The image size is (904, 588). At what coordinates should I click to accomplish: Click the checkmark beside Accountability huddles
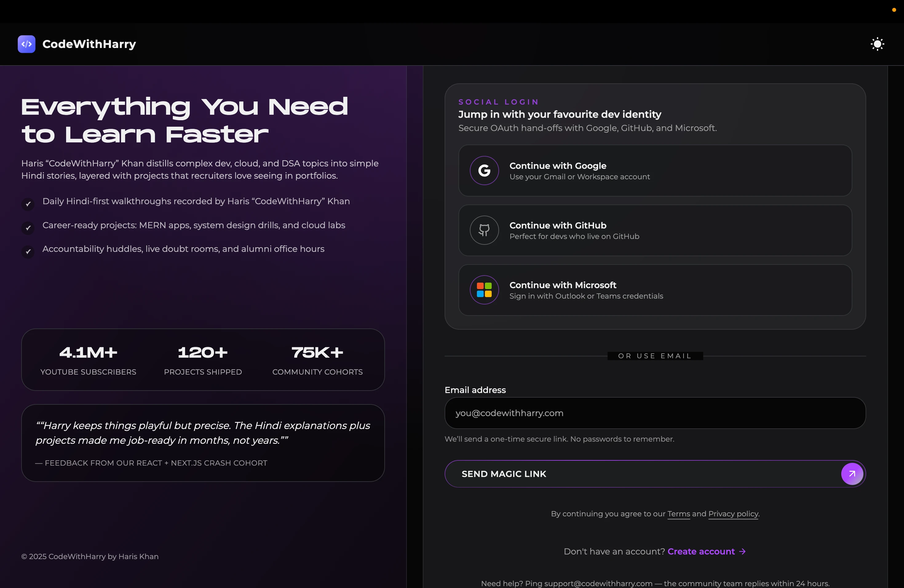pos(27,252)
